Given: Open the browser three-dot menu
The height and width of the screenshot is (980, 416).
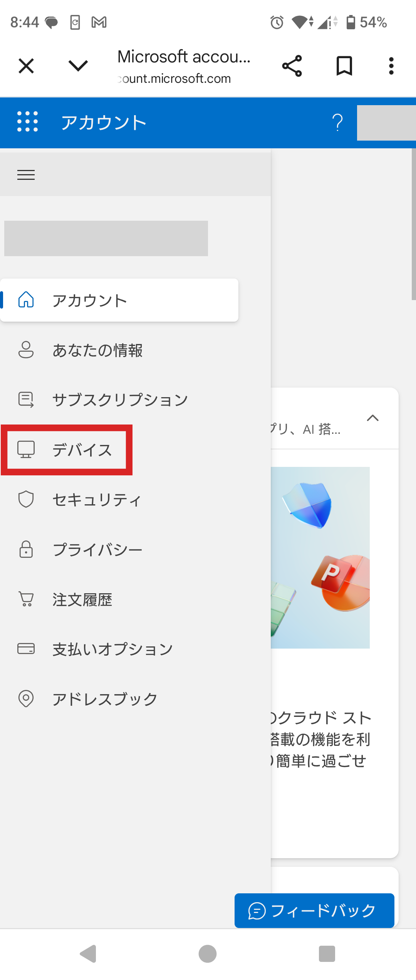Looking at the screenshot, I should tap(391, 66).
